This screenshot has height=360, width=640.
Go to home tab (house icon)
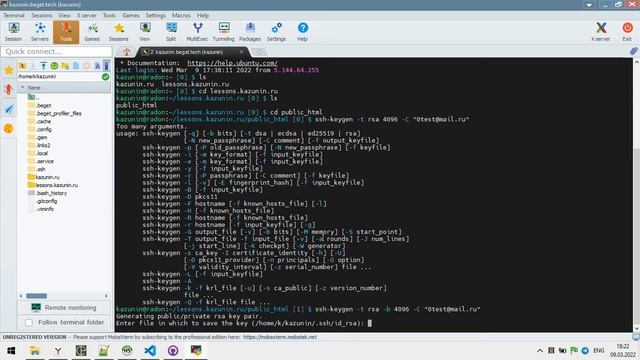click(127, 52)
